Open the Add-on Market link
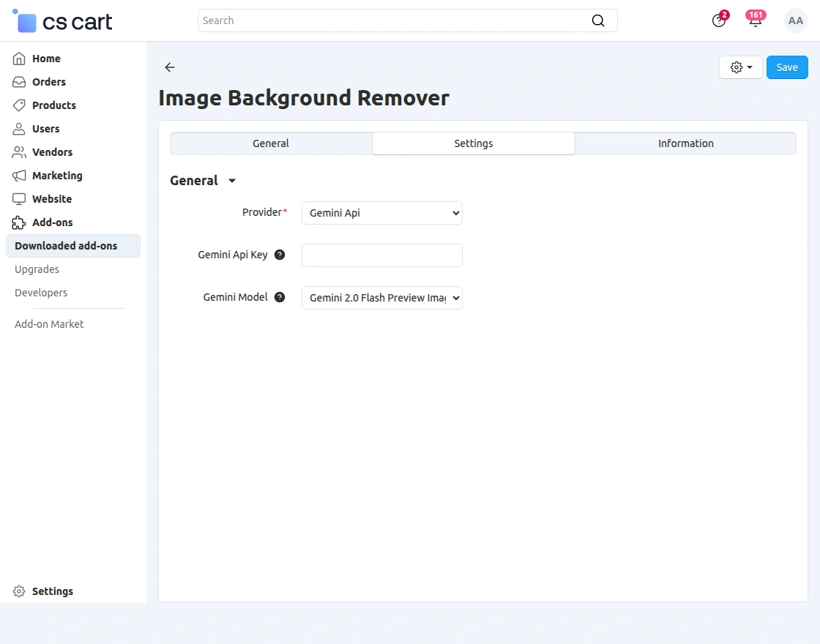Viewport: 820px width, 644px height. (49, 324)
